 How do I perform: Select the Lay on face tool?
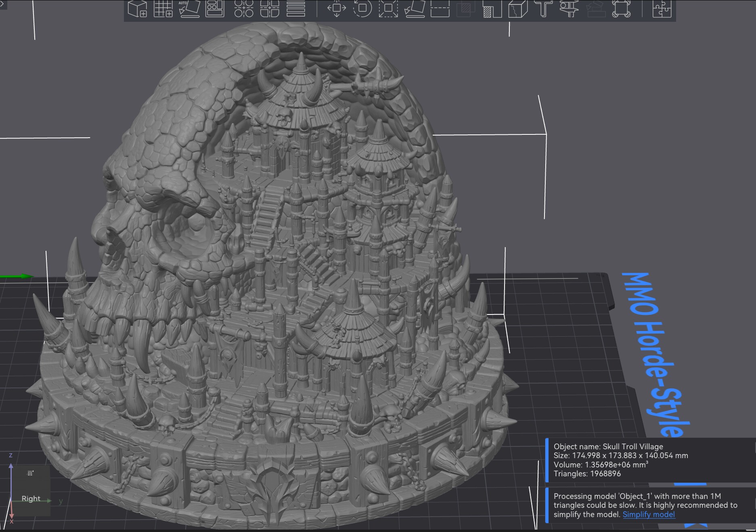pos(415,9)
